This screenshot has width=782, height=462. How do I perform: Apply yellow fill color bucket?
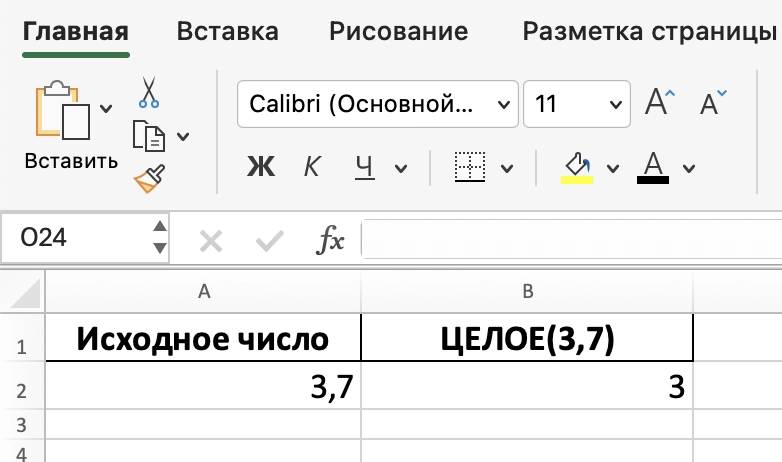(x=577, y=168)
